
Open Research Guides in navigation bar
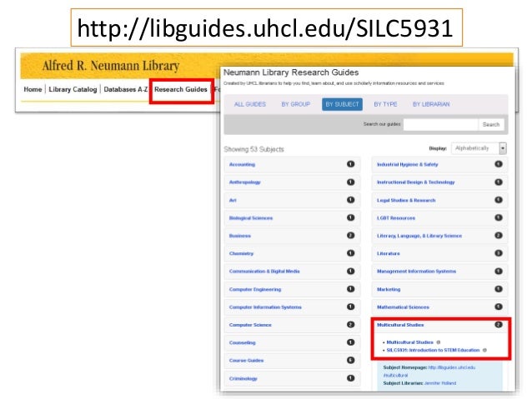(x=180, y=89)
